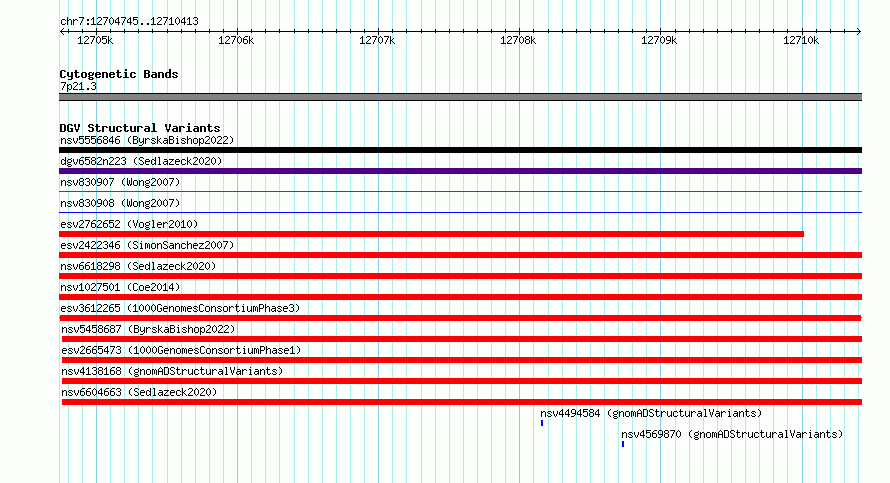890x483 pixels.
Task: Select the black nsv5556846 variant bar
Action: (460, 150)
